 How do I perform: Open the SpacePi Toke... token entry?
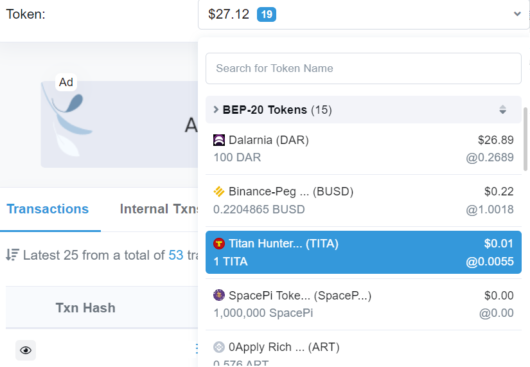click(363, 304)
